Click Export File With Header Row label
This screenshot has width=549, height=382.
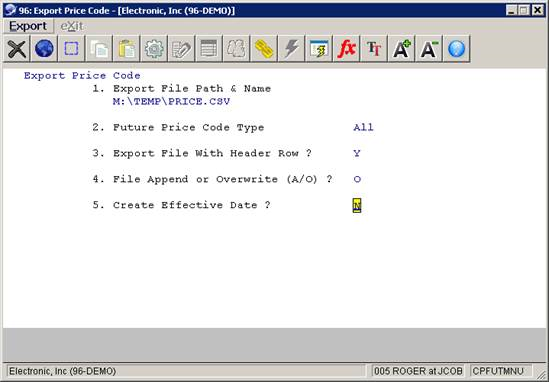pos(212,153)
